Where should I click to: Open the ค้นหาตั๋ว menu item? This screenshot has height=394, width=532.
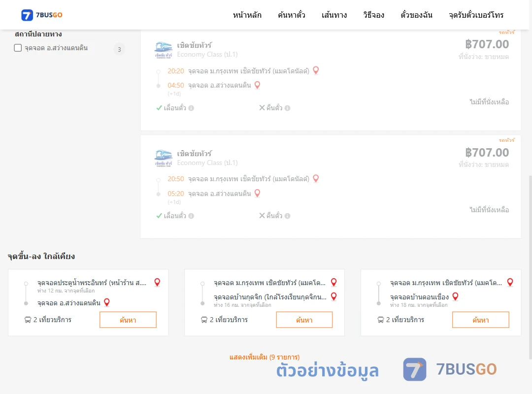(x=292, y=15)
